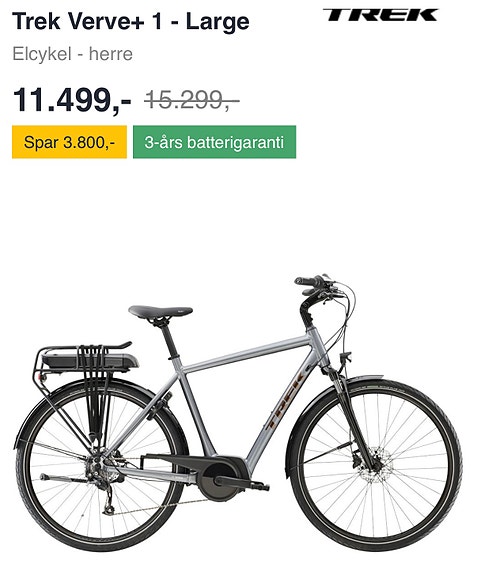Viewport: 477px width, 575px height.
Task: Click the bike's black saddle
Action: (160, 312)
